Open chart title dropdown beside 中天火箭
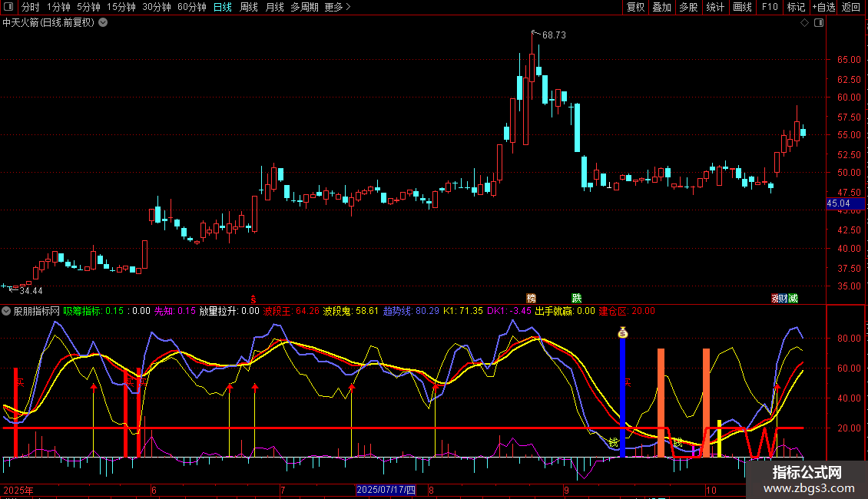 click(103, 23)
